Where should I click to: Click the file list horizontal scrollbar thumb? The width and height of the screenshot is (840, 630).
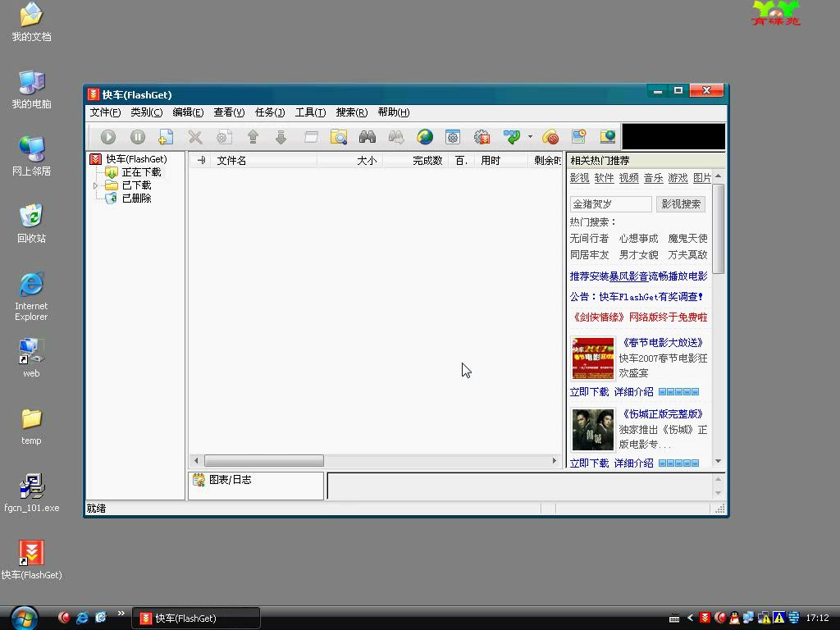click(264, 461)
